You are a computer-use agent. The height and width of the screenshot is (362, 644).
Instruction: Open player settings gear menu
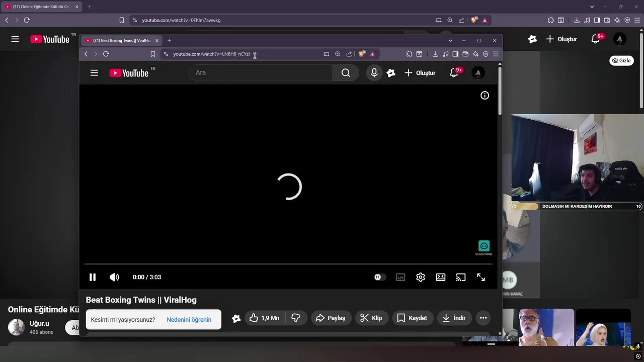(x=421, y=277)
